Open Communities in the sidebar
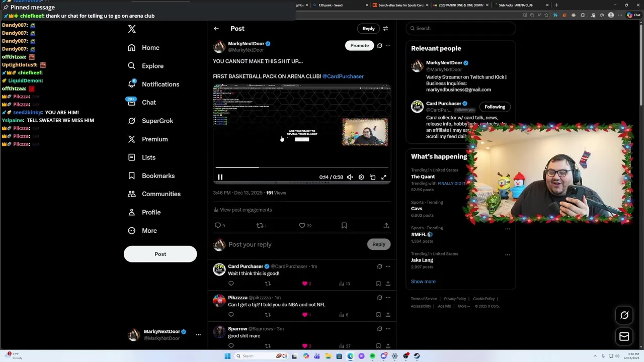Viewport: 644px width, 362px height. point(154,194)
